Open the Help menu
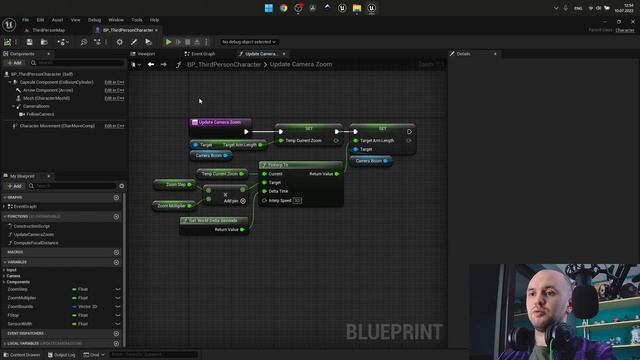Screen dimensions: 640x360 click(154, 20)
